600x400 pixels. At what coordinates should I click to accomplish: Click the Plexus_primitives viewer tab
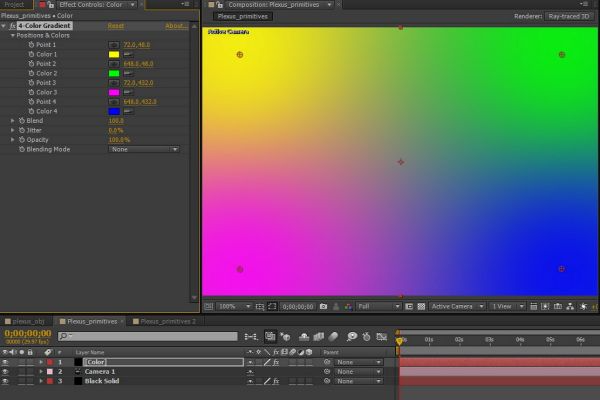[243, 16]
